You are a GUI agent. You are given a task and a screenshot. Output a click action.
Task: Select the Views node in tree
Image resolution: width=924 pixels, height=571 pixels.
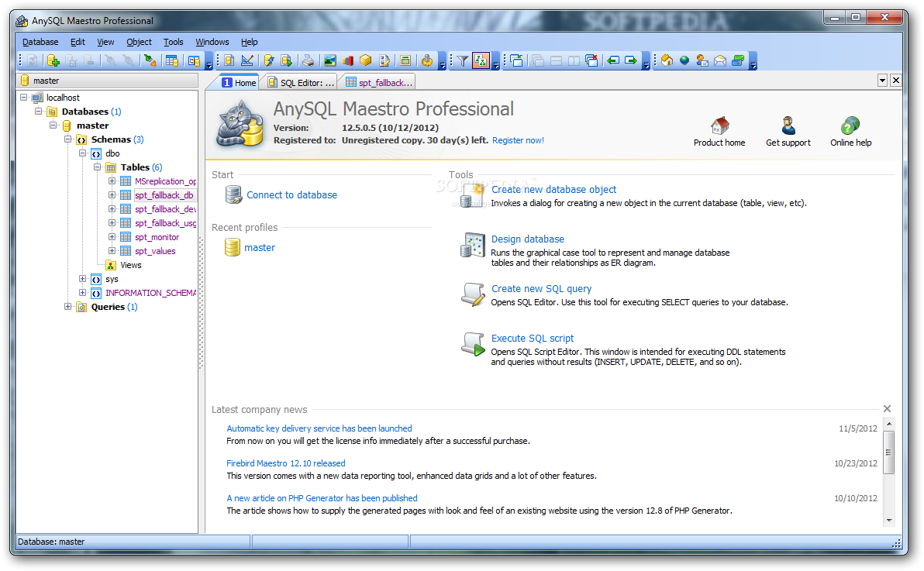(131, 265)
